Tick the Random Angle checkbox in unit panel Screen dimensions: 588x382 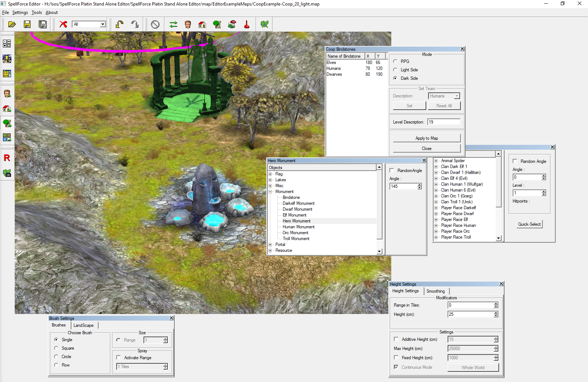[515, 161]
